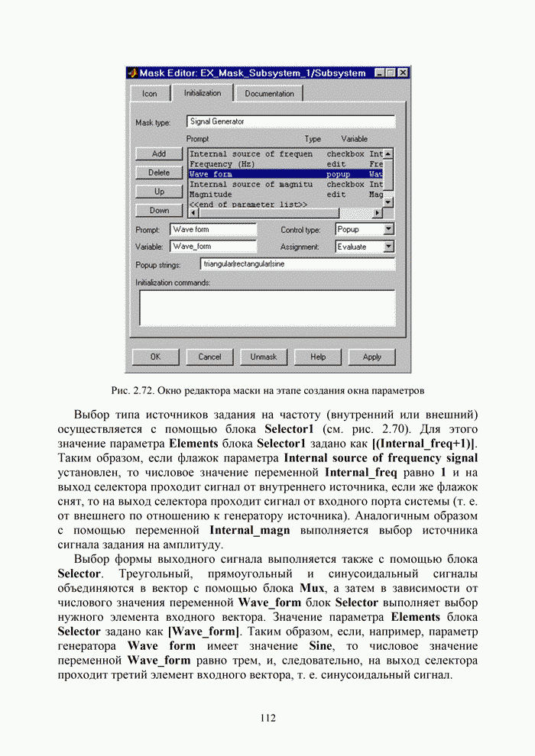Click the MATLAB icon in the title bar
This screenshot has height=756, width=535.
pyautogui.click(x=132, y=73)
